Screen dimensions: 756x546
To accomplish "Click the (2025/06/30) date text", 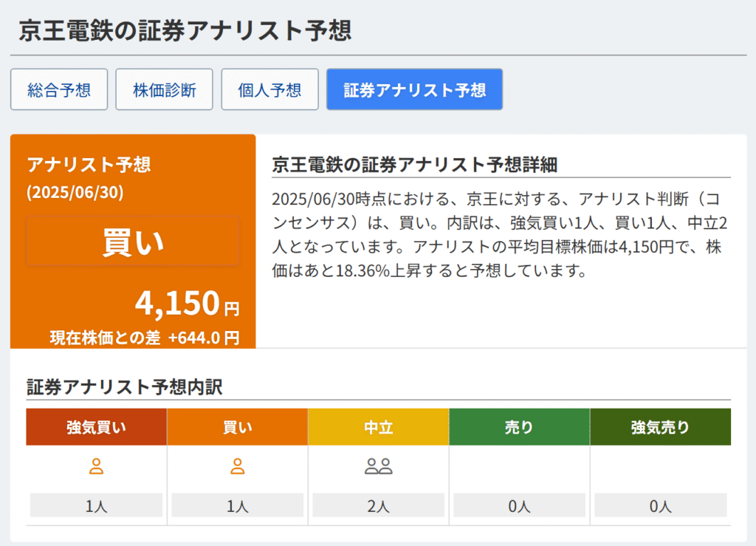I will 75,192.
